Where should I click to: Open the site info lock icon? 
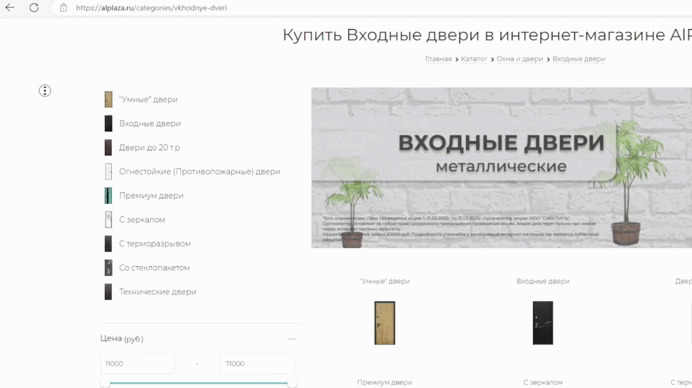click(x=64, y=8)
